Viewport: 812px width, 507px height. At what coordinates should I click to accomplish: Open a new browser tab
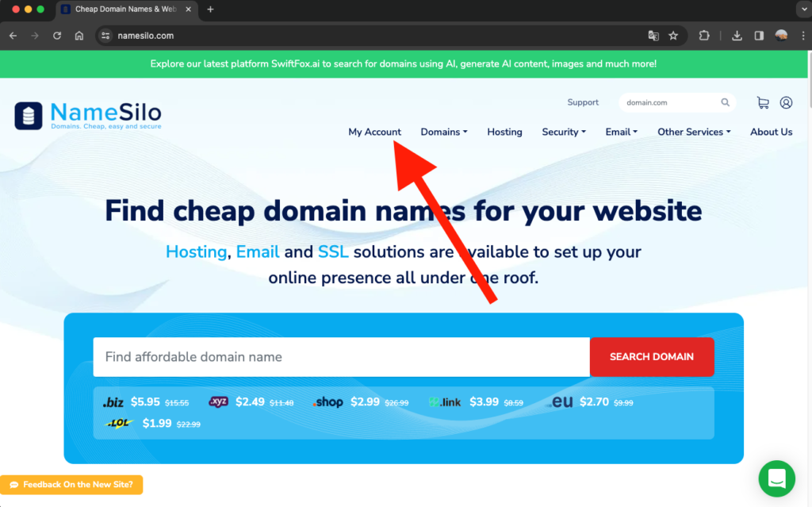(x=210, y=10)
